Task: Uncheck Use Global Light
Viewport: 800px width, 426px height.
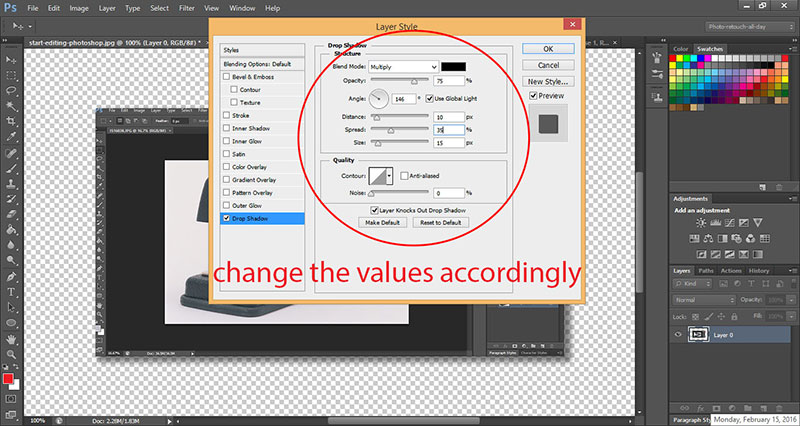Action: point(429,98)
